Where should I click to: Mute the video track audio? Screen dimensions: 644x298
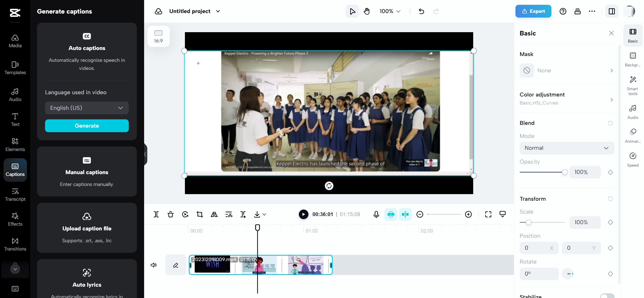tap(154, 265)
